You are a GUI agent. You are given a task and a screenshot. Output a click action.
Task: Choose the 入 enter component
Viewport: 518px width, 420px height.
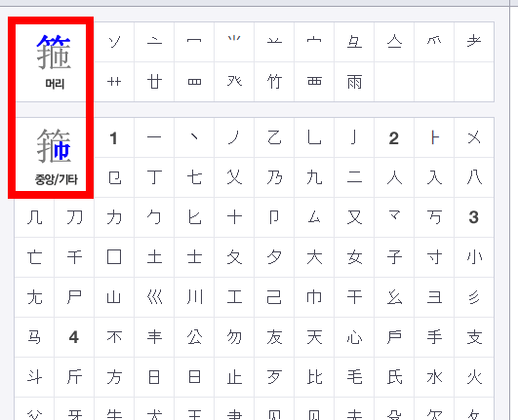[x=434, y=177]
